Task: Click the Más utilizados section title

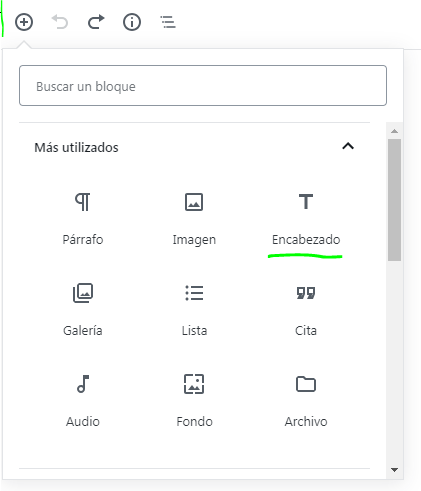Action: (x=76, y=147)
